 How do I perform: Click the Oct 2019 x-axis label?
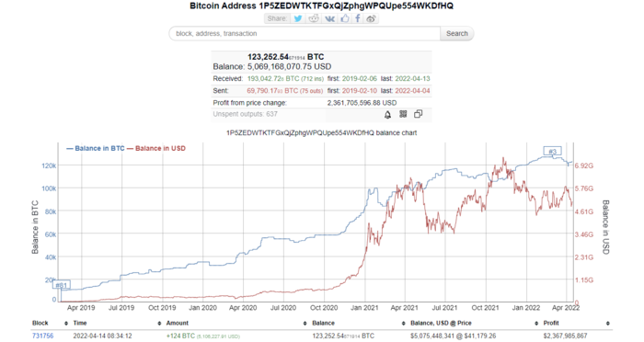click(162, 307)
